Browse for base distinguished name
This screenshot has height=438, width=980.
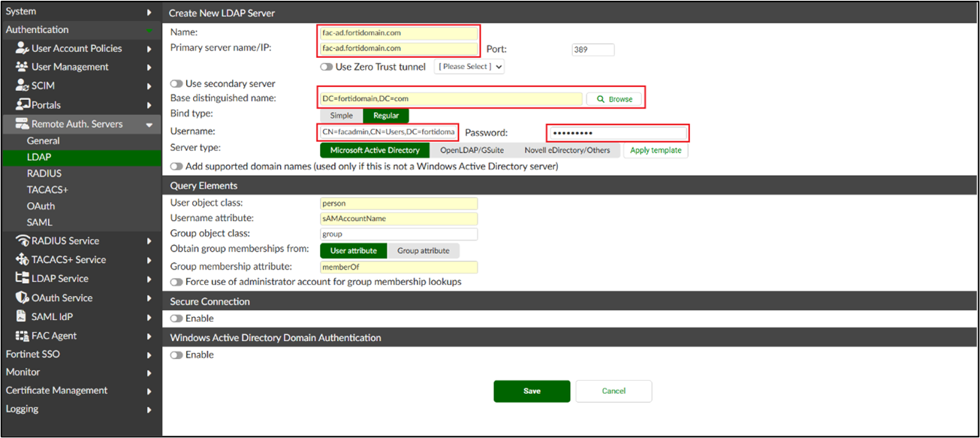tap(614, 99)
